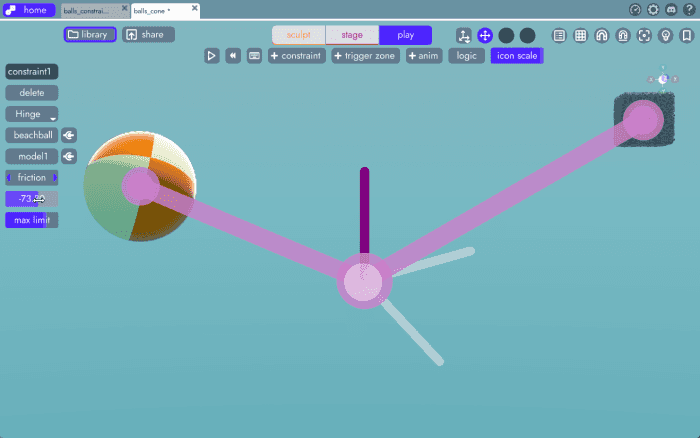This screenshot has height=438, width=700.
Task: Click right arrow next to friction
Action: (55, 178)
